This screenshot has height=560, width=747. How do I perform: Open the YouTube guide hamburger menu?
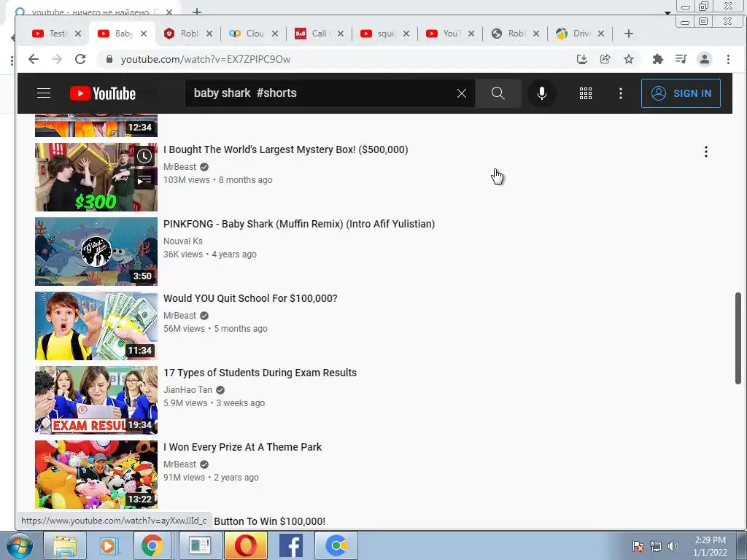44,93
